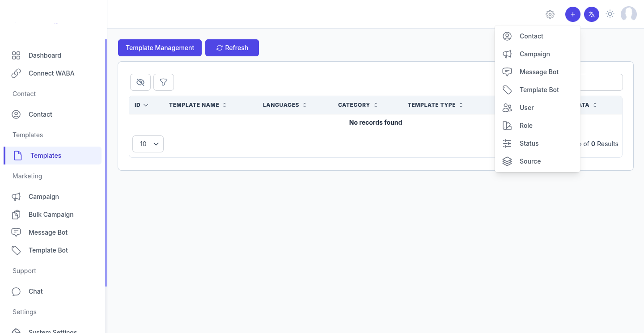Sort by Template Type column arrows
This screenshot has width=644, height=333.
(x=461, y=105)
